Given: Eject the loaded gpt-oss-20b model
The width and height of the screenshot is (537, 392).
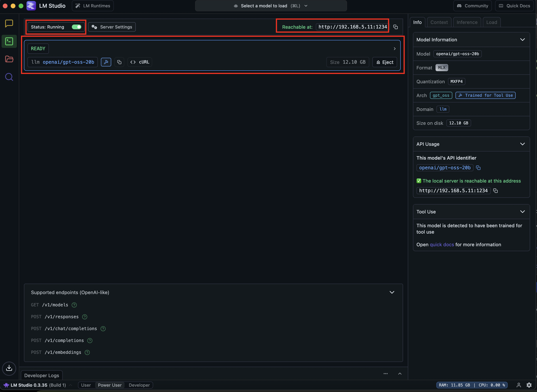Looking at the screenshot, I should [385, 62].
